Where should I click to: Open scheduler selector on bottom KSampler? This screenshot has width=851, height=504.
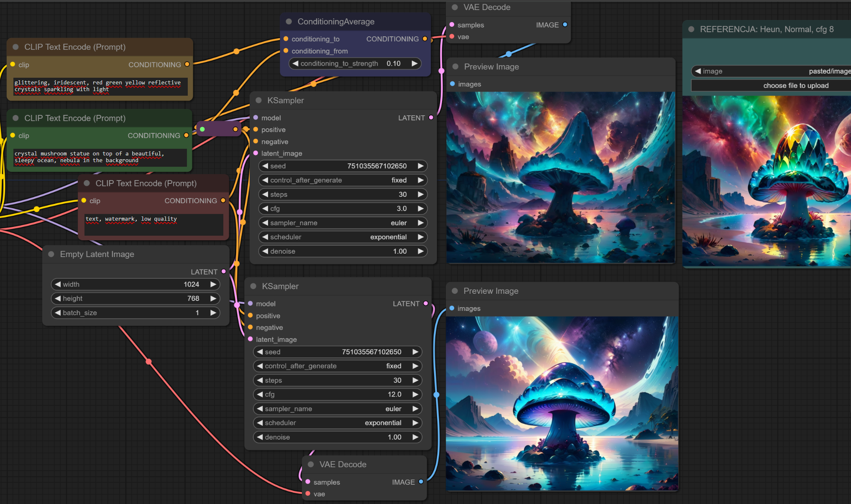coord(337,423)
